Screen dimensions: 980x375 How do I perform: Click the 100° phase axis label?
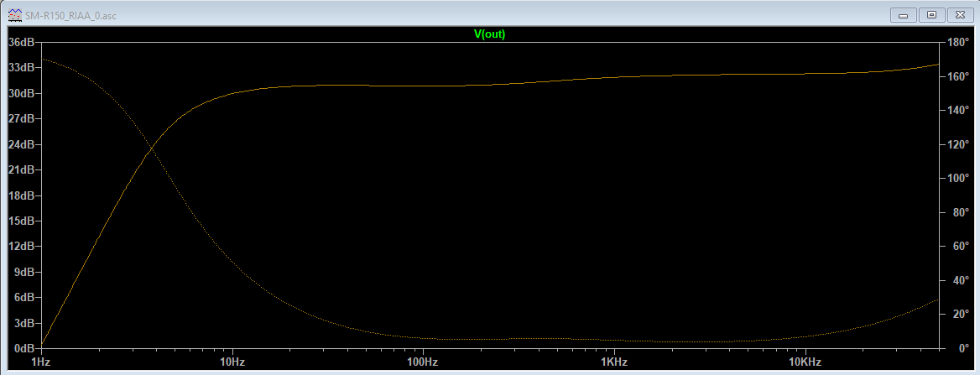point(959,179)
